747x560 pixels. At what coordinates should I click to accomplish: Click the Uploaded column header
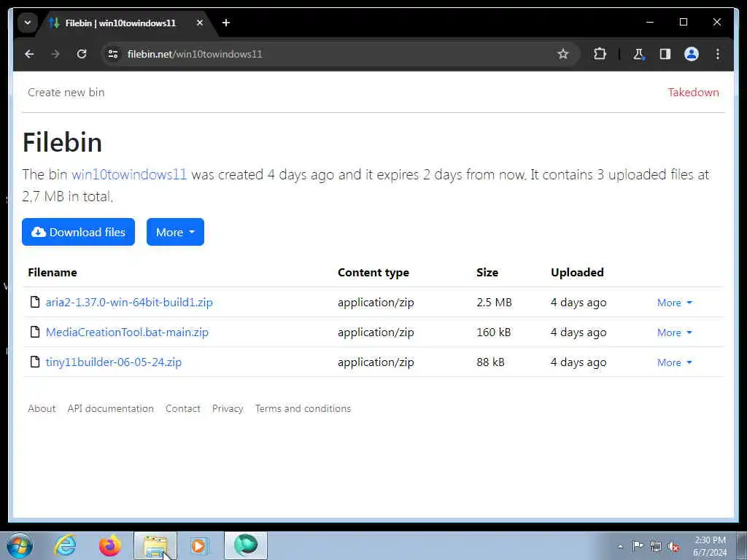point(578,273)
